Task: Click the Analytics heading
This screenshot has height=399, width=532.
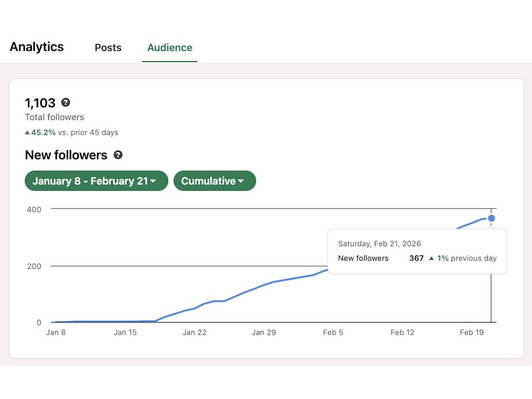Action: point(37,47)
